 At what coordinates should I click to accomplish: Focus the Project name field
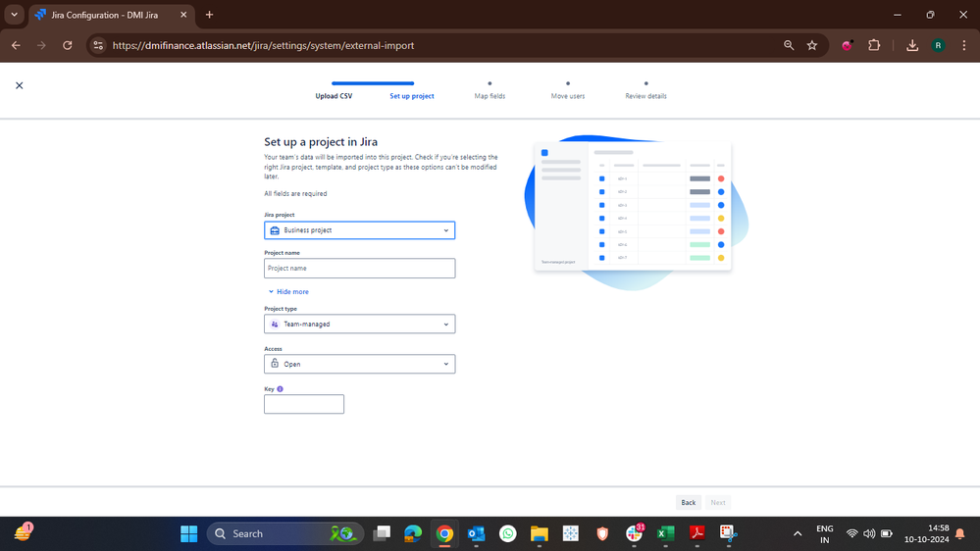pyautogui.click(x=359, y=268)
